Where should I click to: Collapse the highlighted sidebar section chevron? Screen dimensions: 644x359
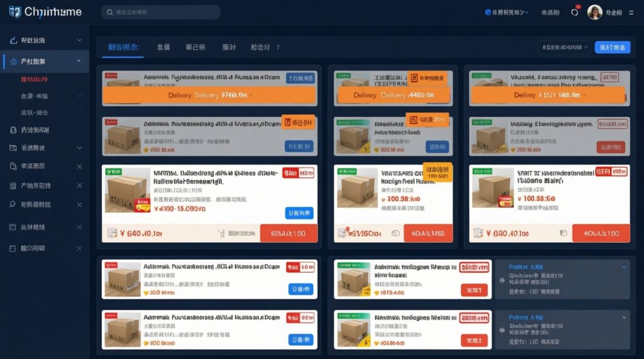[x=79, y=61]
